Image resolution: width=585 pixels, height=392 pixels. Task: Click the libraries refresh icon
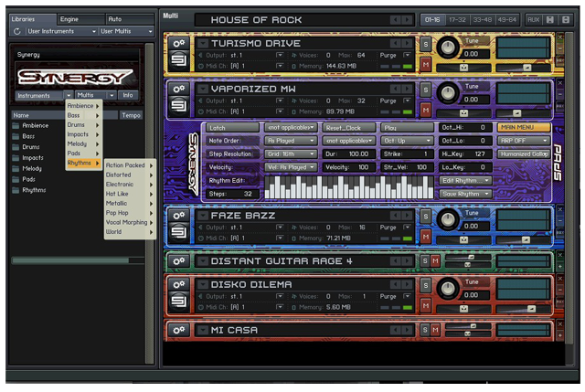(17, 31)
